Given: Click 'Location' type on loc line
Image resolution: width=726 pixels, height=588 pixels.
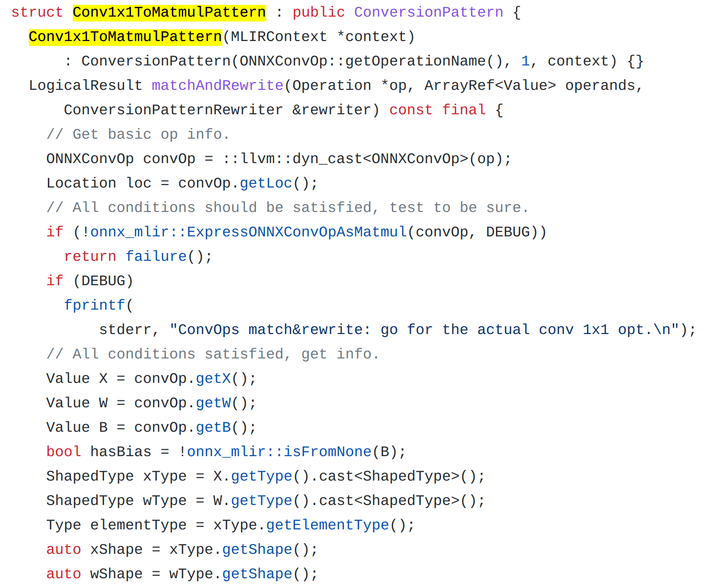Looking at the screenshot, I should tap(81, 183).
